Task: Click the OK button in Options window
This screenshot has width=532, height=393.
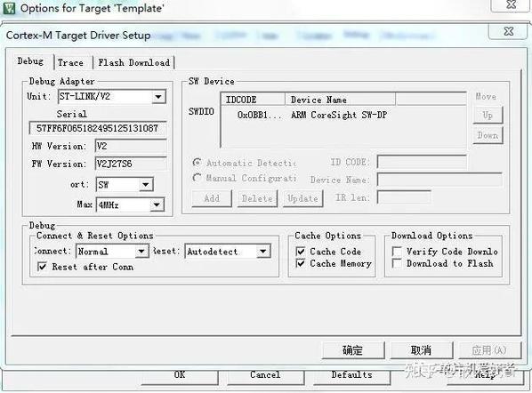Action: (x=180, y=376)
